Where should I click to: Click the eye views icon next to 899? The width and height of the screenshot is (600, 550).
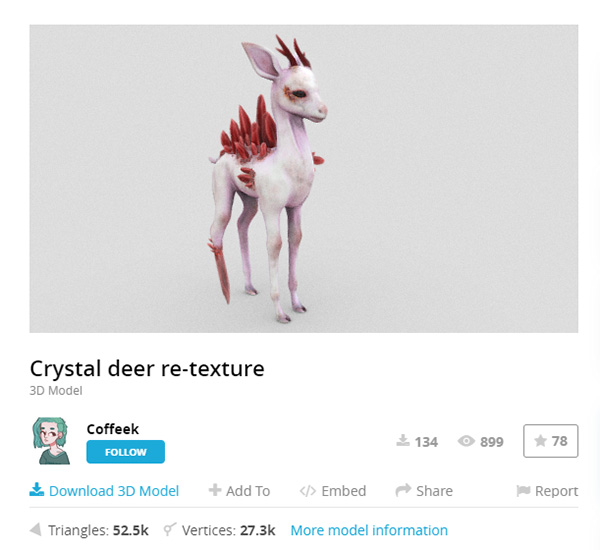(466, 441)
